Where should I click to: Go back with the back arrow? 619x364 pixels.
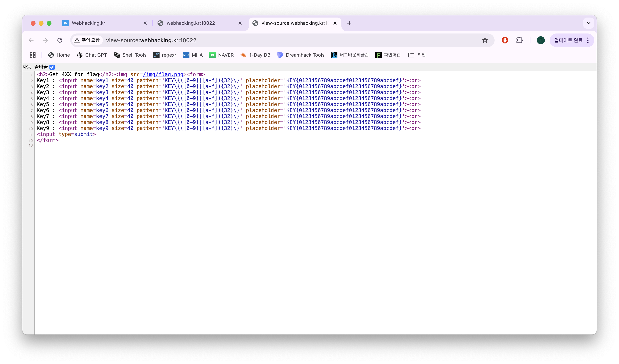pos(31,40)
